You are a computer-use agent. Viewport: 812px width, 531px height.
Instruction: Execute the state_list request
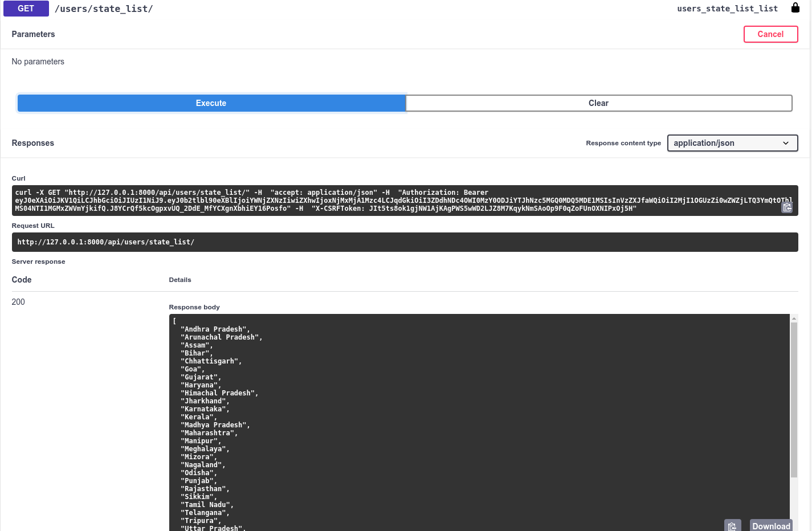[x=211, y=103]
